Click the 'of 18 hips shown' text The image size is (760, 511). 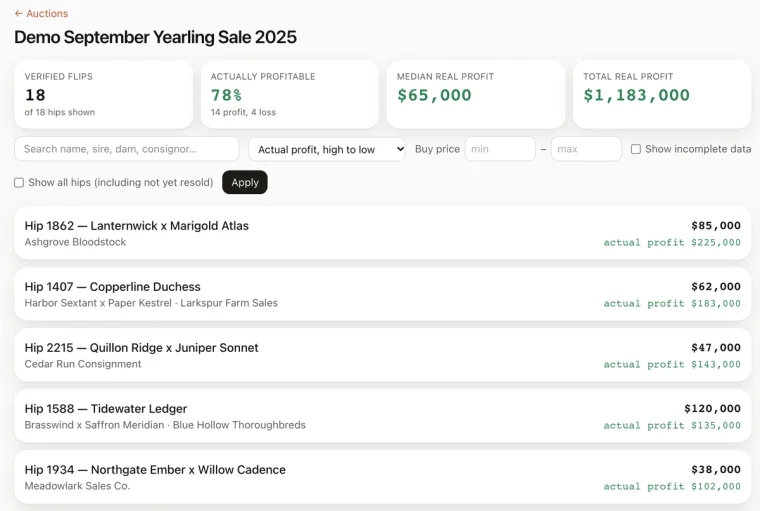pyautogui.click(x=60, y=112)
